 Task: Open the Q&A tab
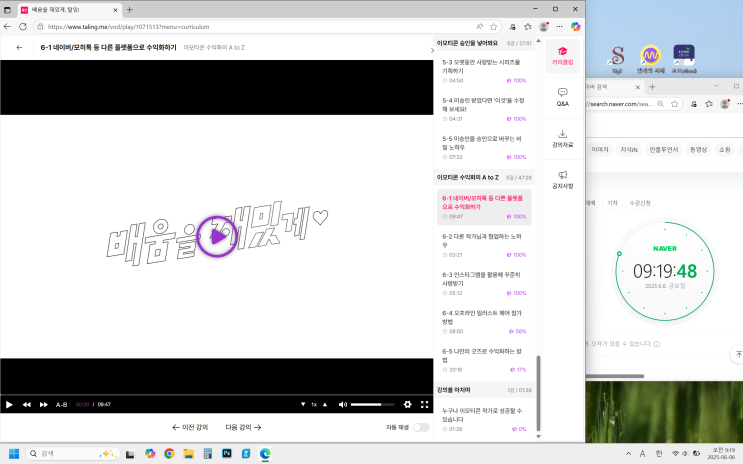pos(562,97)
